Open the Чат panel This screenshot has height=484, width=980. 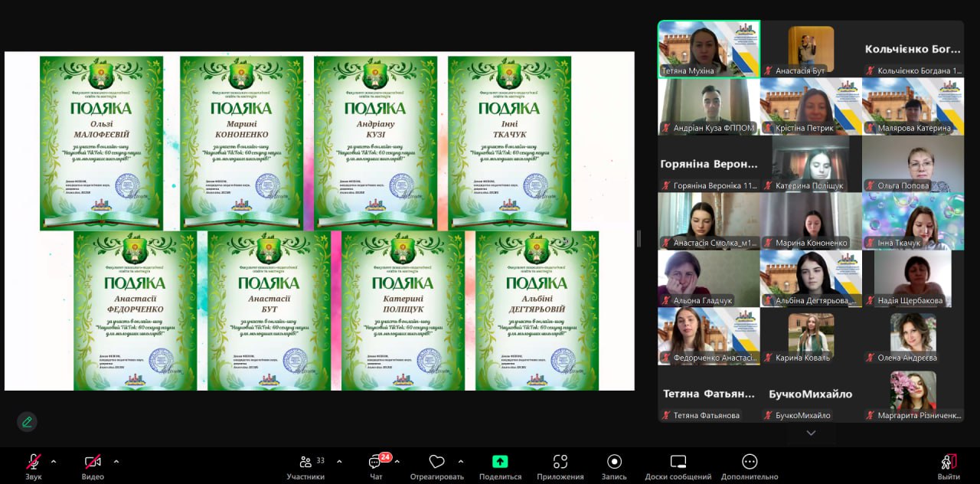376,466
